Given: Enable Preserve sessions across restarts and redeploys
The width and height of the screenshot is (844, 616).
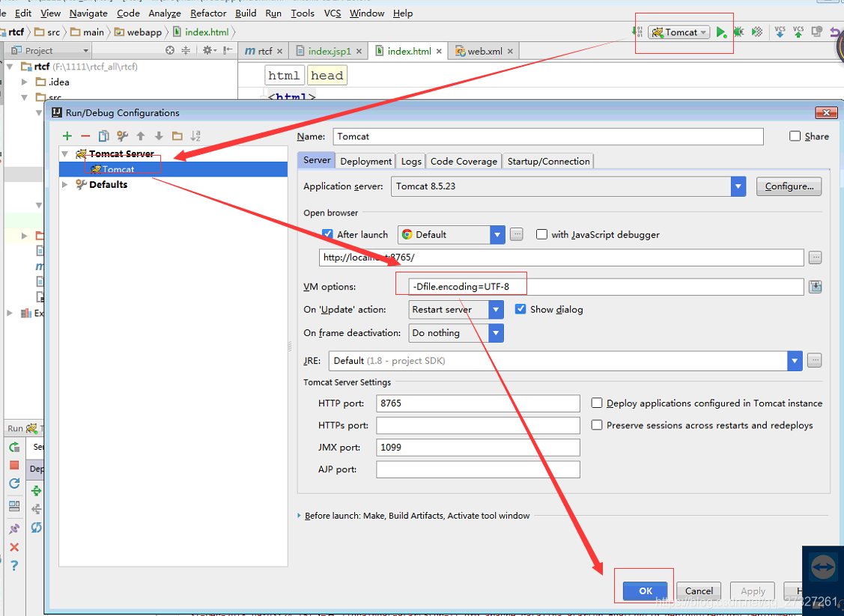Looking at the screenshot, I should click(x=596, y=425).
